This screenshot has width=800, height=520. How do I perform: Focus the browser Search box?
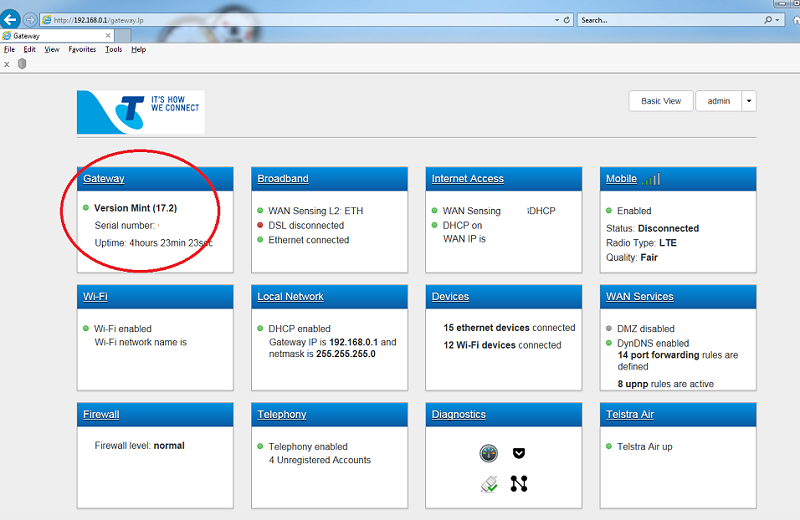pyautogui.click(x=670, y=20)
